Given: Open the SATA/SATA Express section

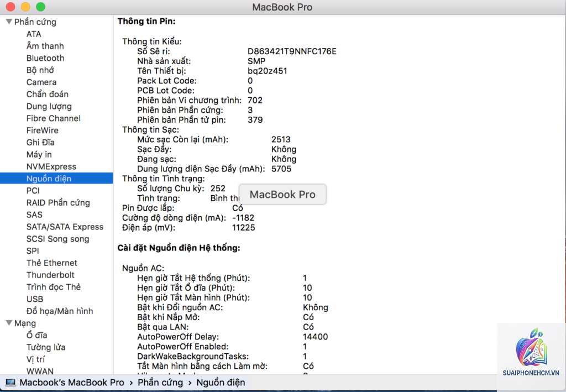Looking at the screenshot, I should [x=65, y=227].
